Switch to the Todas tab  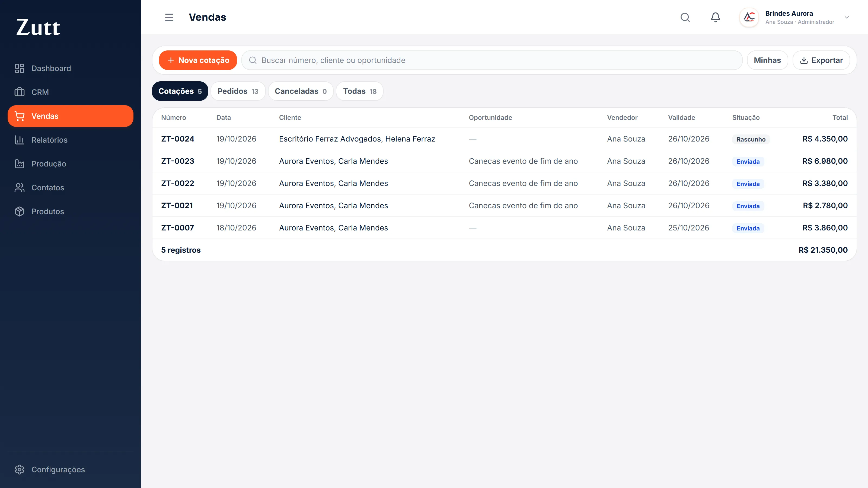pos(359,91)
